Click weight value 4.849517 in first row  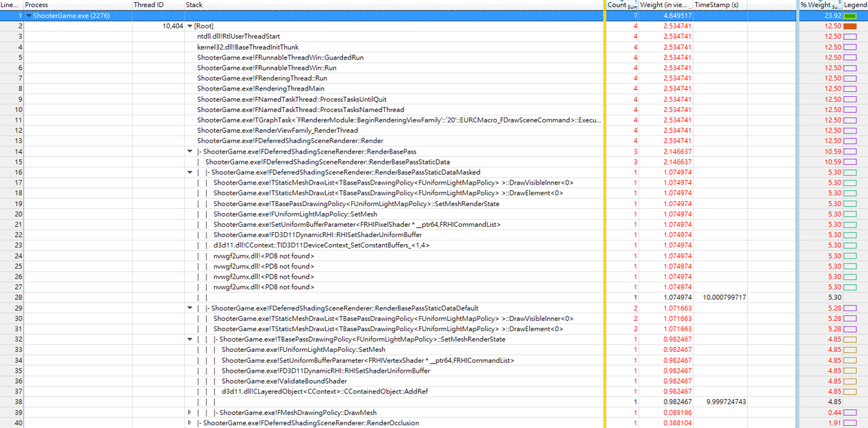click(678, 16)
